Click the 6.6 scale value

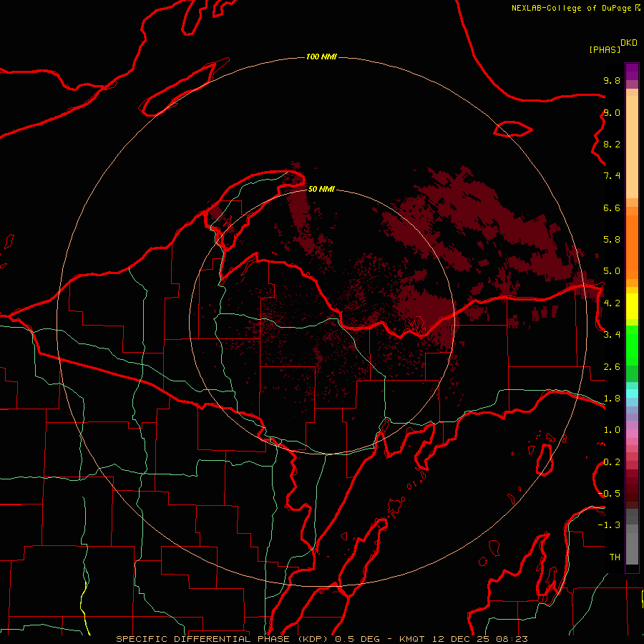tap(612, 208)
